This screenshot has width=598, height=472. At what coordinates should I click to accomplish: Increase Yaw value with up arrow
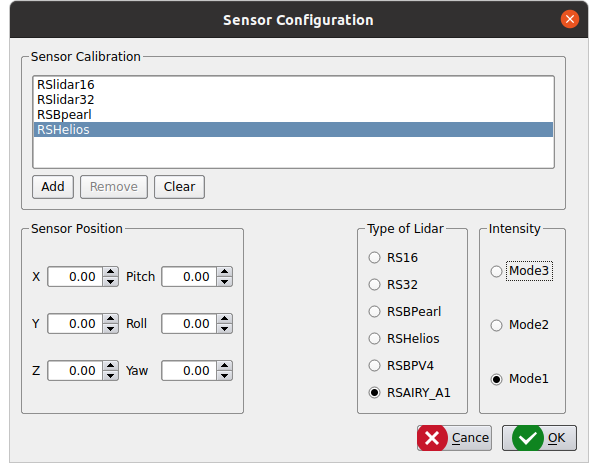225,366
